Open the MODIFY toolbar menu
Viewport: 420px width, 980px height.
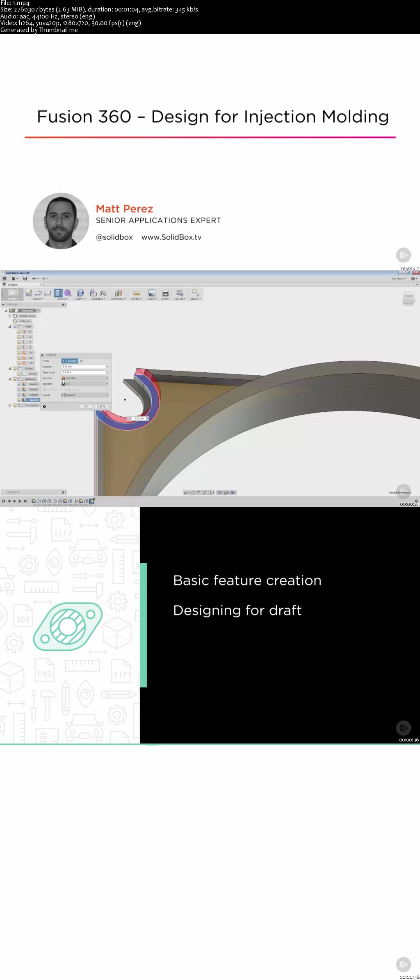[x=80, y=299]
